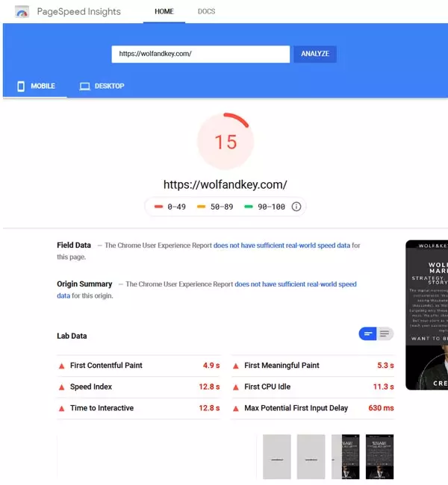Click First Contentful Paint warning triangle

coord(62,366)
